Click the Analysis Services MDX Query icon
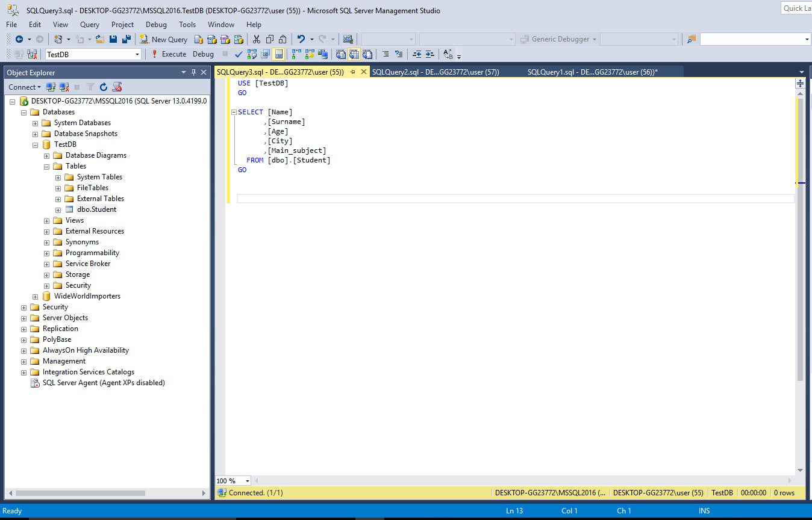Image resolution: width=812 pixels, height=520 pixels. coord(212,39)
